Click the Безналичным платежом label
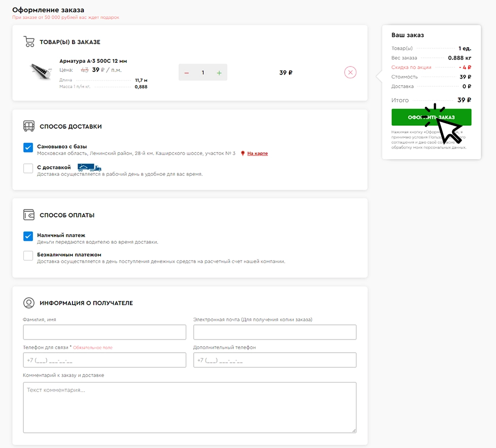This screenshot has width=496, height=448. point(69,254)
